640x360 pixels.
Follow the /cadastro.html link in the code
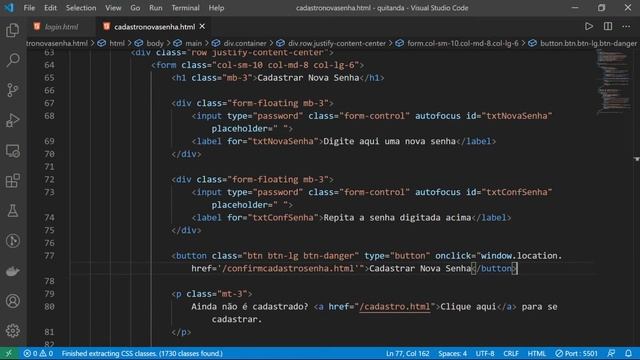pyautogui.click(x=394, y=307)
